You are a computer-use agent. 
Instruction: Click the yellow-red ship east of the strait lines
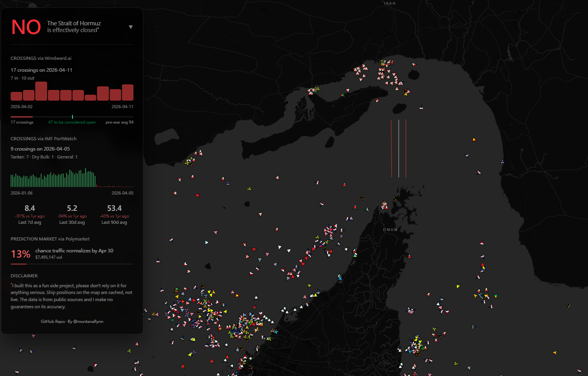click(x=474, y=139)
